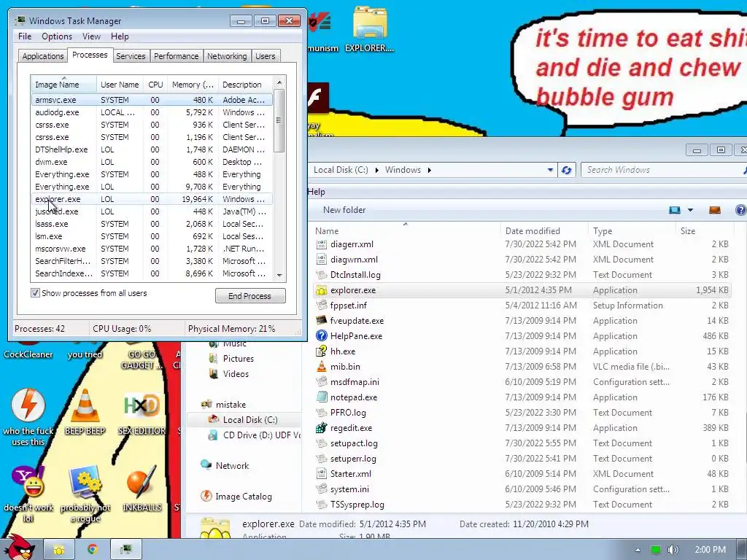Switch to the Users tab

[266, 56]
